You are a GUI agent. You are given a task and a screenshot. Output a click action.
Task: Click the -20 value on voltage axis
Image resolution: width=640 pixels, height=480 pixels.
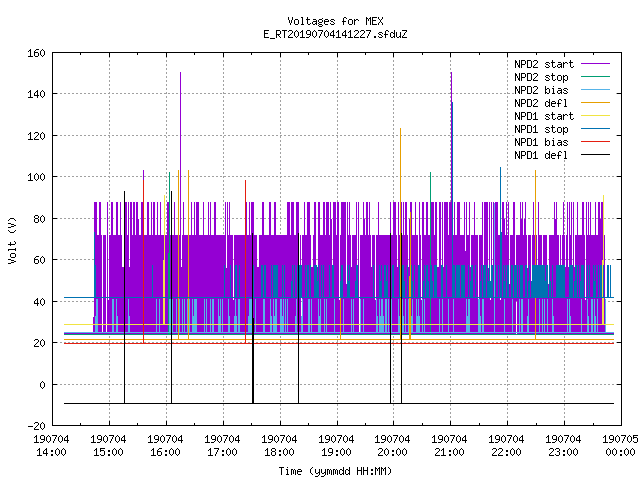[36, 426]
